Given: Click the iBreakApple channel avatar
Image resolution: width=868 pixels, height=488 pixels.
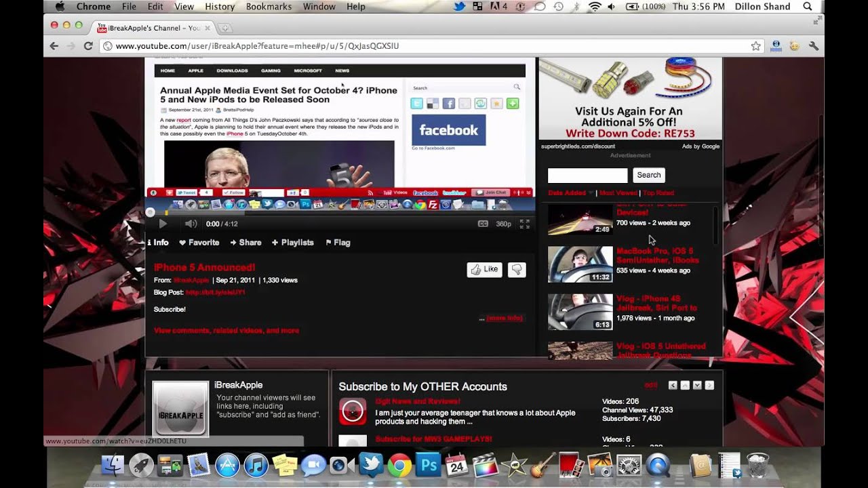Looking at the screenshot, I should [180, 409].
